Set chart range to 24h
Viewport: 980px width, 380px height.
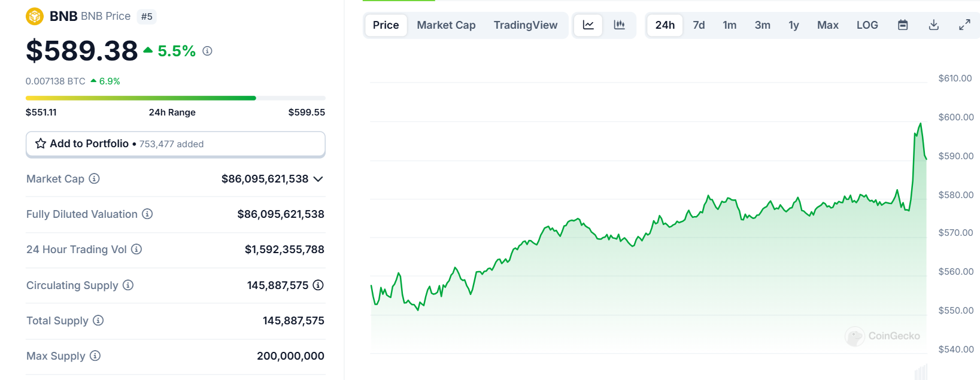point(665,25)
